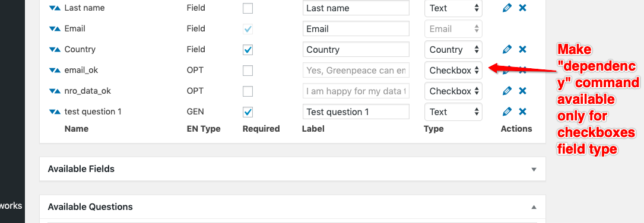Reorder email_ok row using sort arrows
The width and height of the screenshot is (644, 223).
tap(55, 70)
